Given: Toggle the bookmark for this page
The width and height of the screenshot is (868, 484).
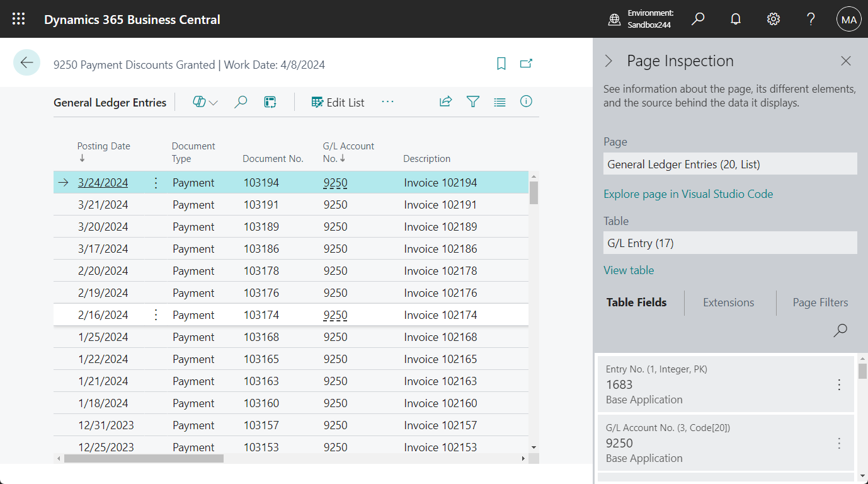Looking at the screenshot, I should tap(501, 64).
